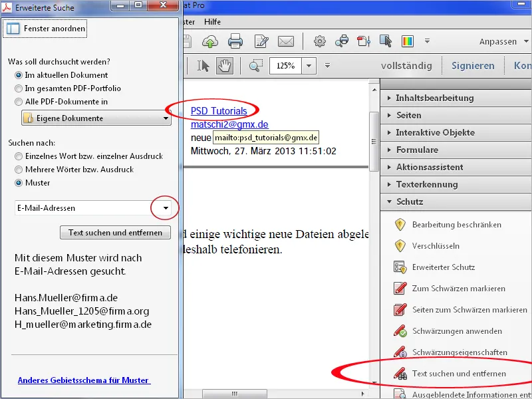Open the Anpassen dropdown
The width and height of the screenshot is (532, 399).
[503, 41]
